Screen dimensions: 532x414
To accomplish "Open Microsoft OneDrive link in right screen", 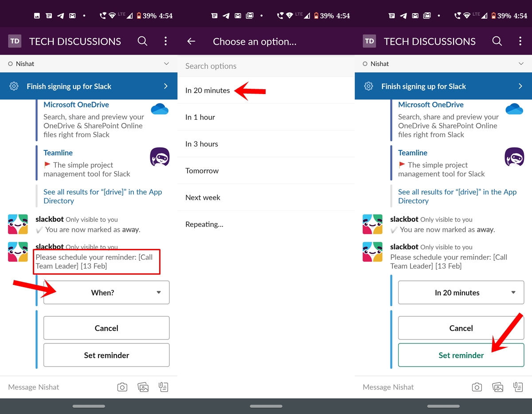I will click(x=431, y=105).
